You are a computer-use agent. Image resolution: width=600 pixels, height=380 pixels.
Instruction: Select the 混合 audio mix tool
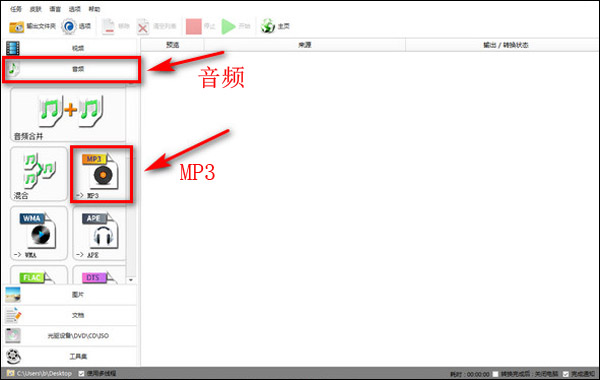(x=39, y=174)
